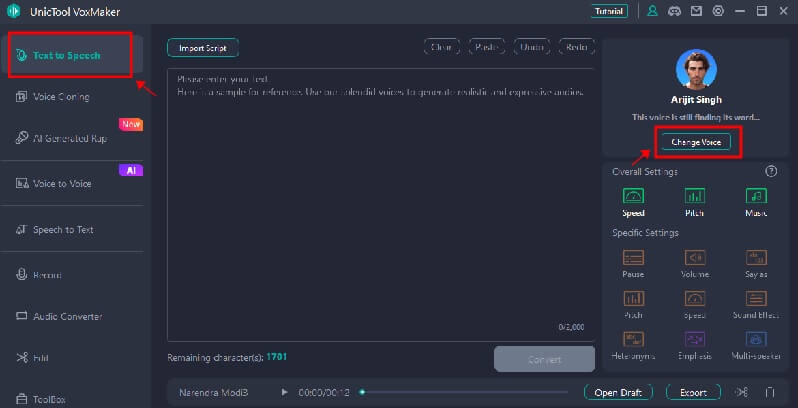The width and height of the screenshot is (798, 408).
Task: Open Speed under Specific Settings
Action: point(695,305)
